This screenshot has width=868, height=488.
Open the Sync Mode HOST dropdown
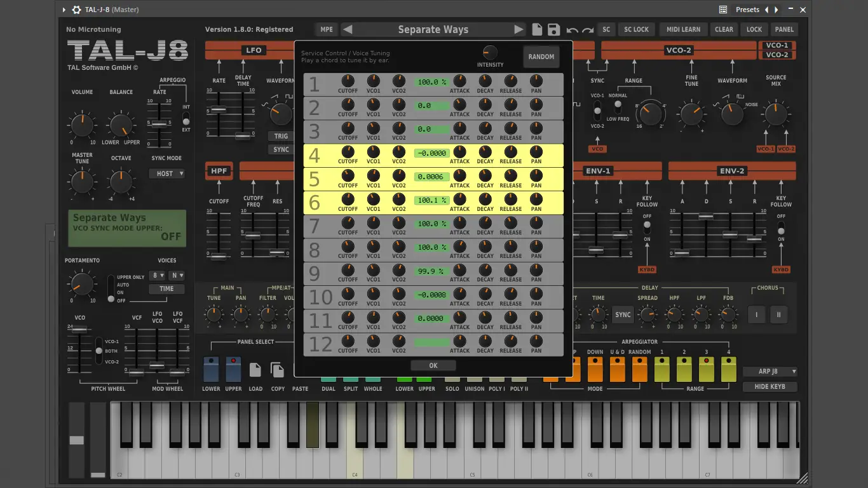click(166, 173)
